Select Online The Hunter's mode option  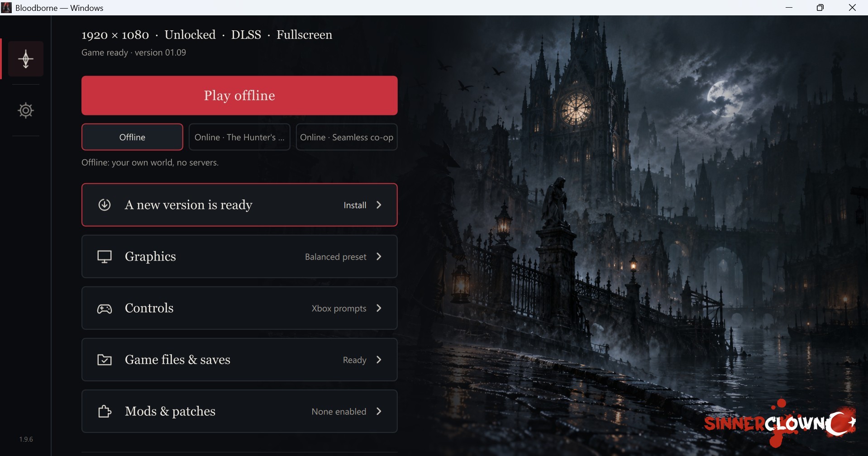[239, 137]
